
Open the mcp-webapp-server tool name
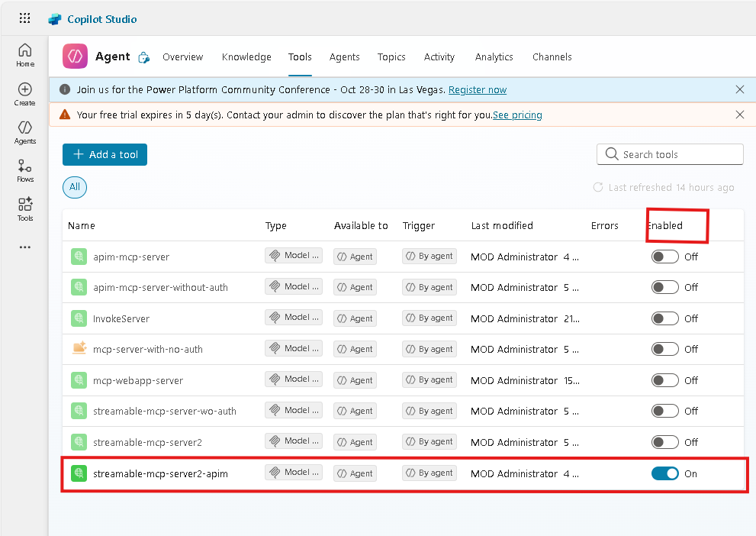138,380
